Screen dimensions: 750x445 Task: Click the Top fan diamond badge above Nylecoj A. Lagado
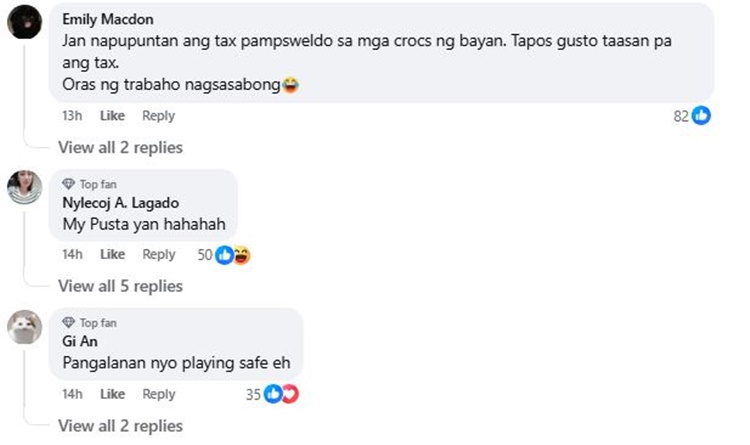coord(68,184)
